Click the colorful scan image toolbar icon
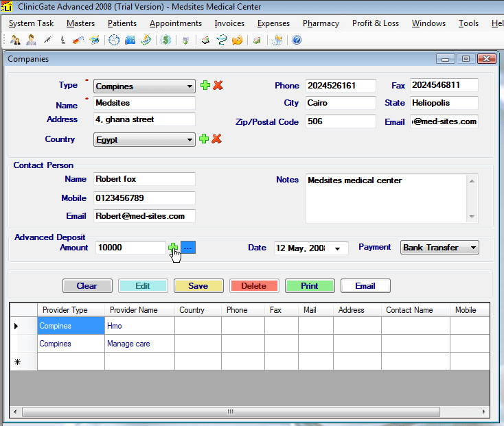The image size is (504, 426). (x=95, y=40)
